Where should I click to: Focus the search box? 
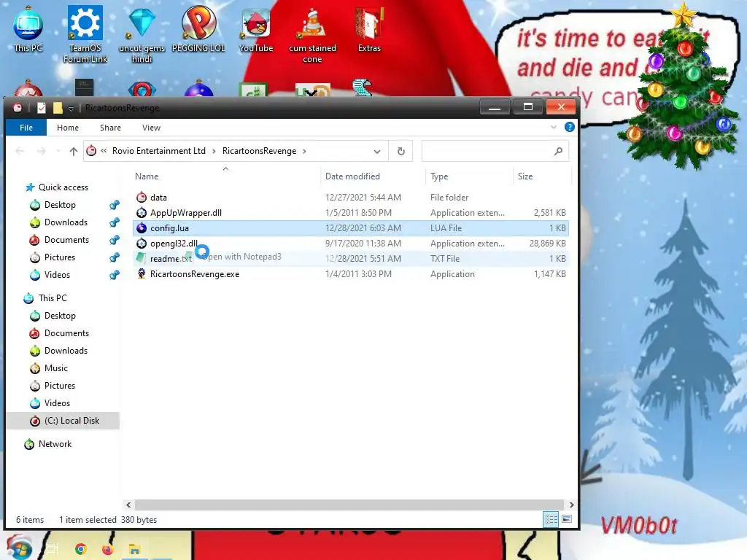pos(495,151)
